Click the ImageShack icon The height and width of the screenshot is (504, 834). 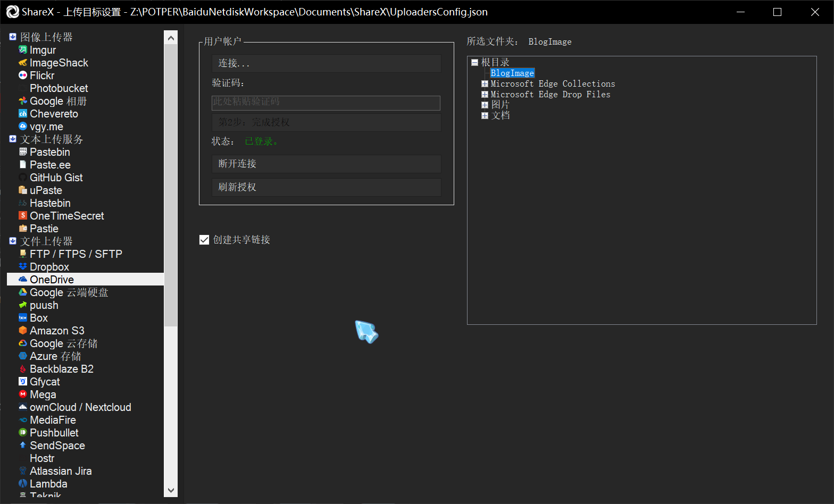[x=23, y=63]
